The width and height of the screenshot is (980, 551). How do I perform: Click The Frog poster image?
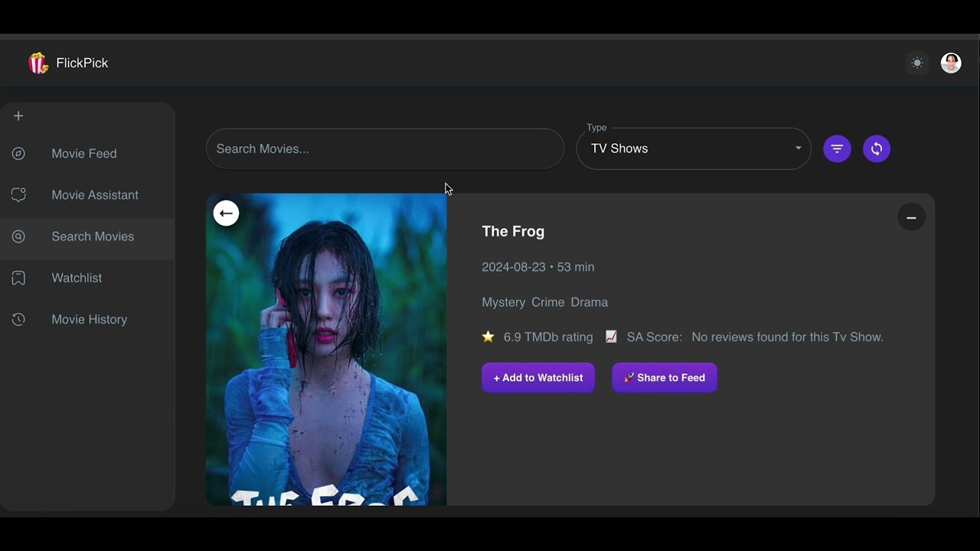326,349
